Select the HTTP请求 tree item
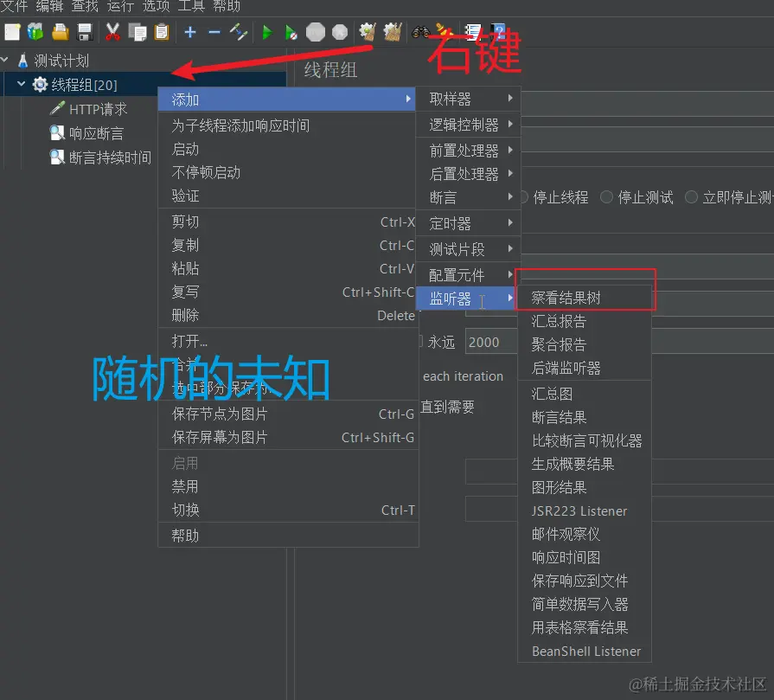774x700 pixels. [99, 109]
